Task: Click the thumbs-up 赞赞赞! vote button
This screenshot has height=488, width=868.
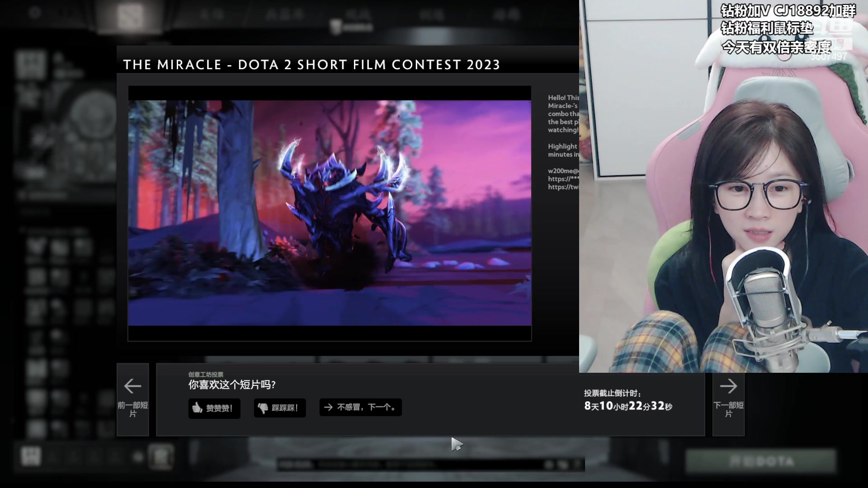Action: point(214,408)
